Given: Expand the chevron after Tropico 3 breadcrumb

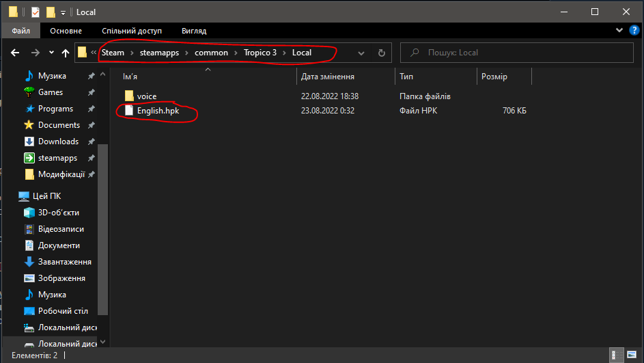Looking at the screenshot, I should click(x=284, y=53).
